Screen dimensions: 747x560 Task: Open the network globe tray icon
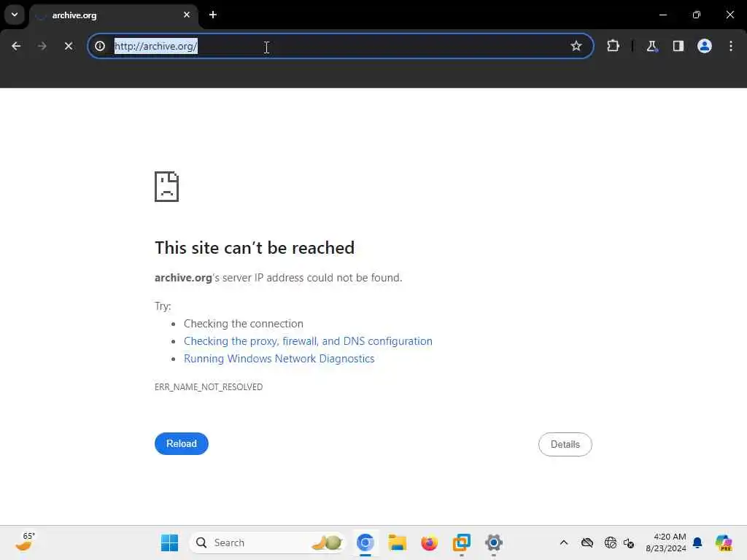(x=611, y=542)
